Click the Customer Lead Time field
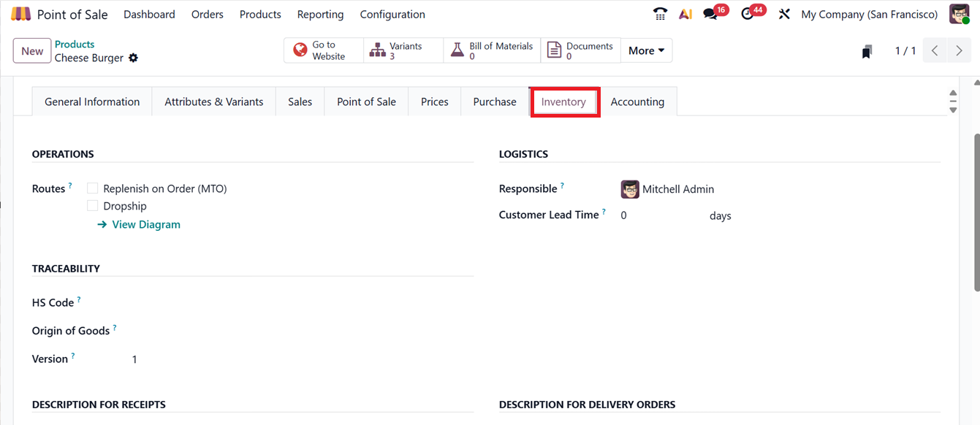 [658, 215]
